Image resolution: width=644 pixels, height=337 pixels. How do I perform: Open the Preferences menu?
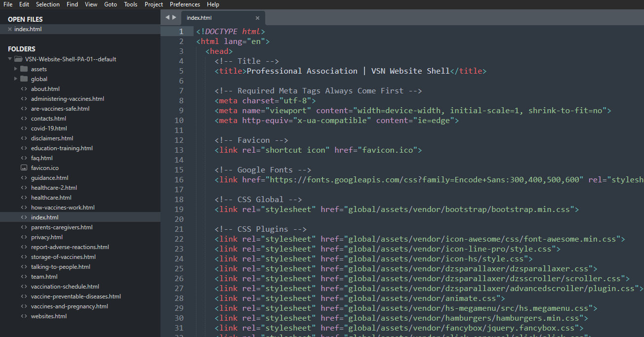click(x=185, y=4)
